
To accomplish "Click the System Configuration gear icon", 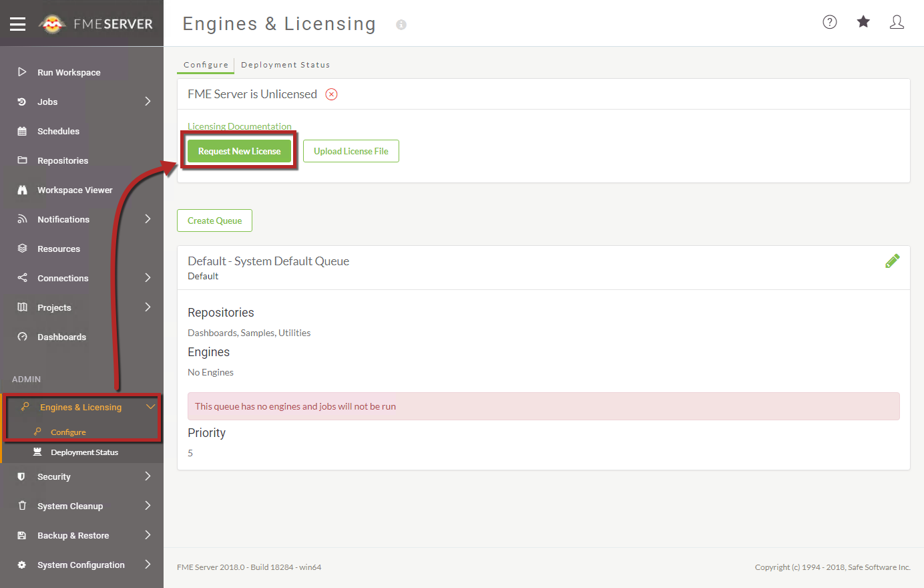I will pyautogui.click(x=21, y=565).
